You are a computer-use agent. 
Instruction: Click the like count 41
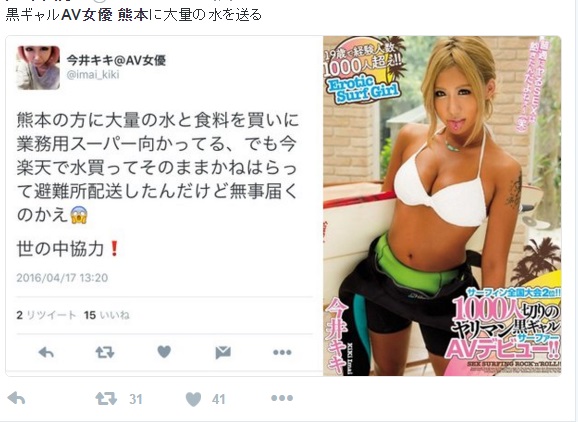tap(219, 399)
